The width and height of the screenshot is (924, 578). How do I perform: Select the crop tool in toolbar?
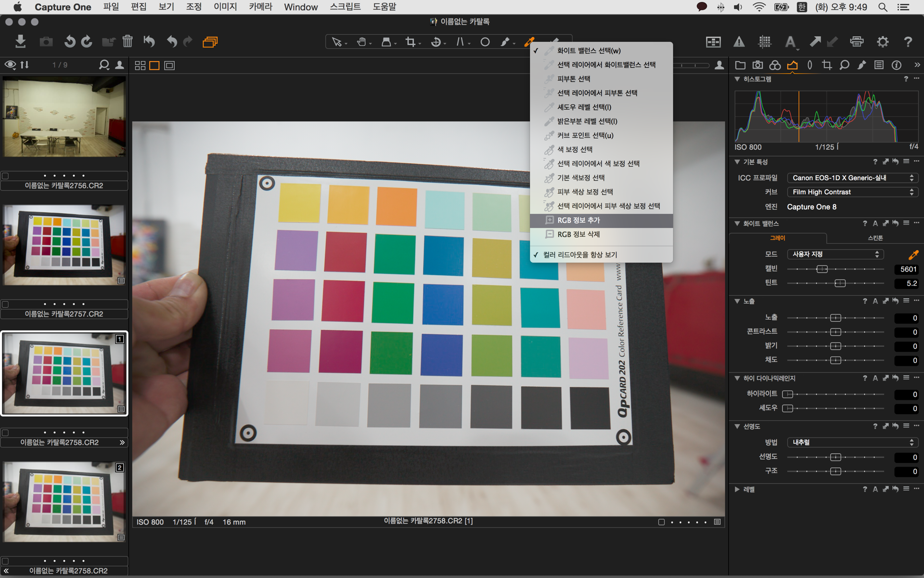click(410, 42)
